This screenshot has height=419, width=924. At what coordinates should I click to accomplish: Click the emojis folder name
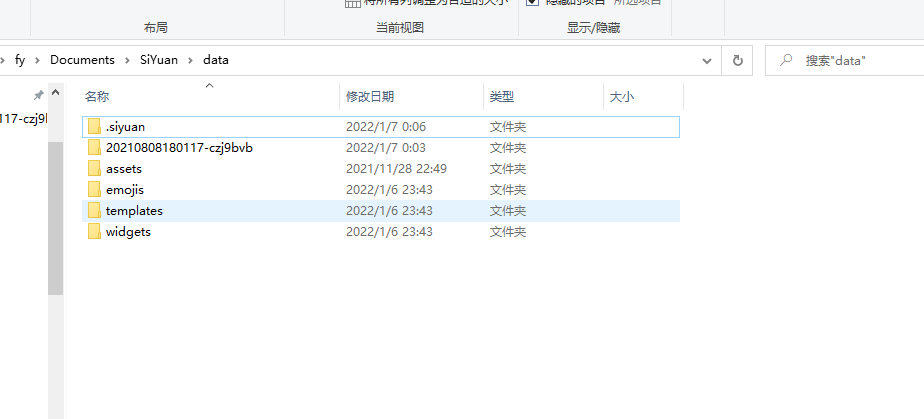pyautogui.click(x=125, y=190)
